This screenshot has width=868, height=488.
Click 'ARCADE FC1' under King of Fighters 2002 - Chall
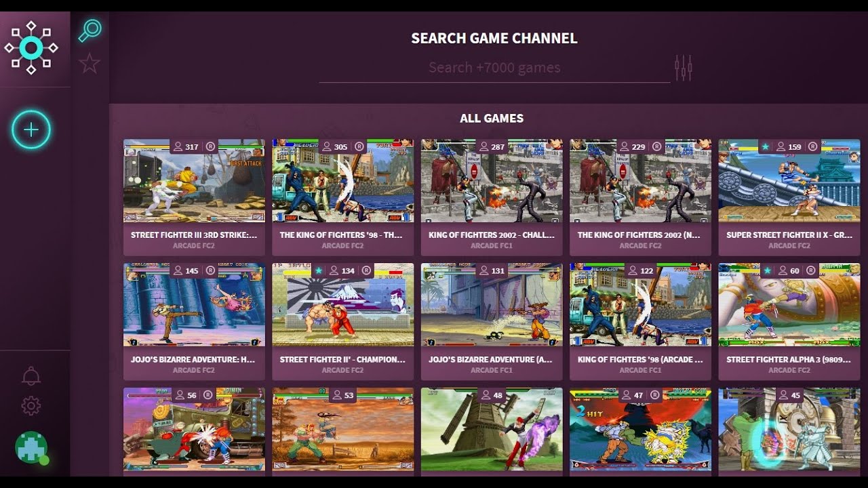[x=492, y=246]
